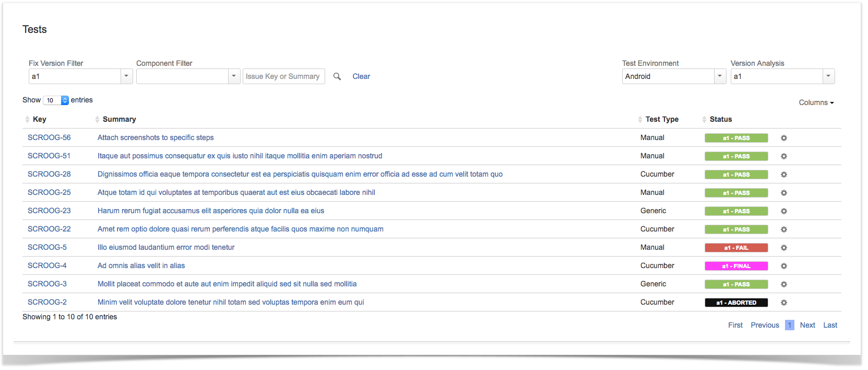Screen dimensions: 868x370
Task: Sort table by Key column arrows
Action: point(27,119)
